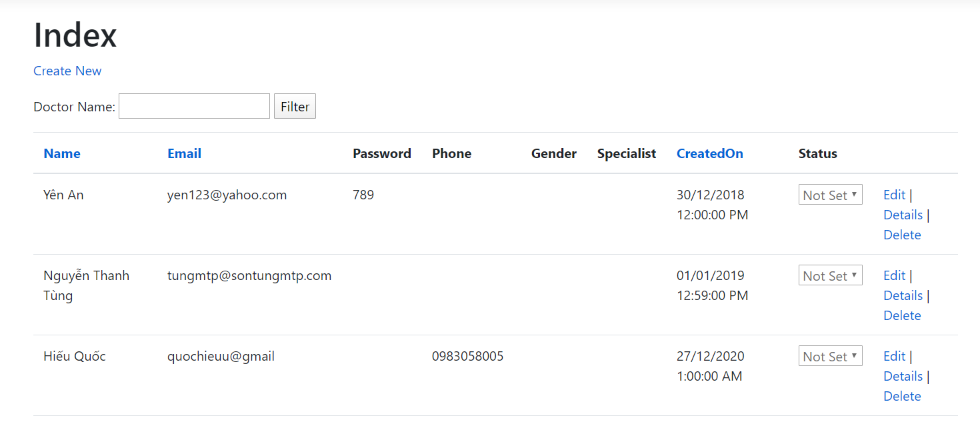
Task: Sort by the Email column header
Action: pyautogui.click(x=184, y=153)
